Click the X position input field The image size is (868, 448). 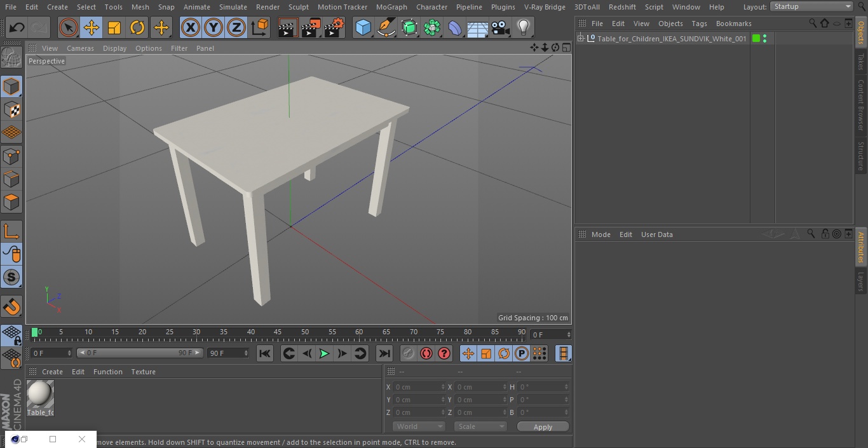[419, 387]
